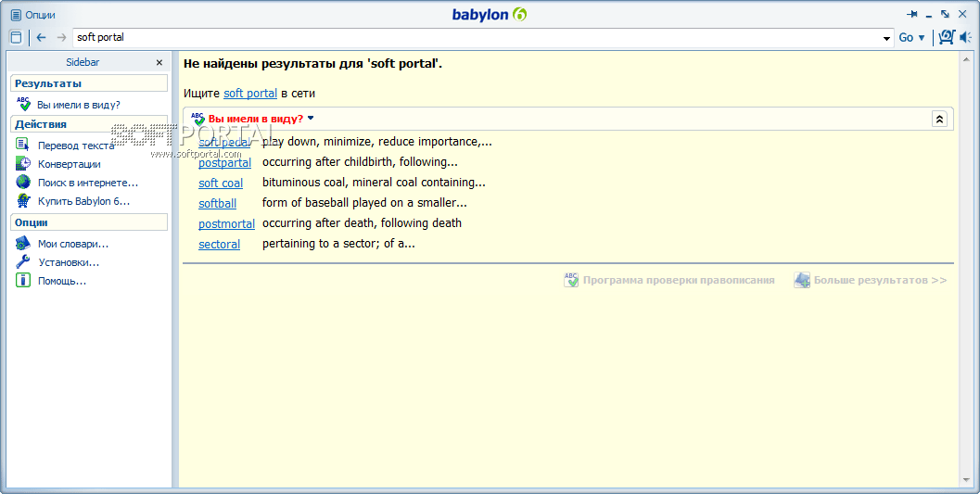Click the Действия section header
980x494 pixels.
89,123
